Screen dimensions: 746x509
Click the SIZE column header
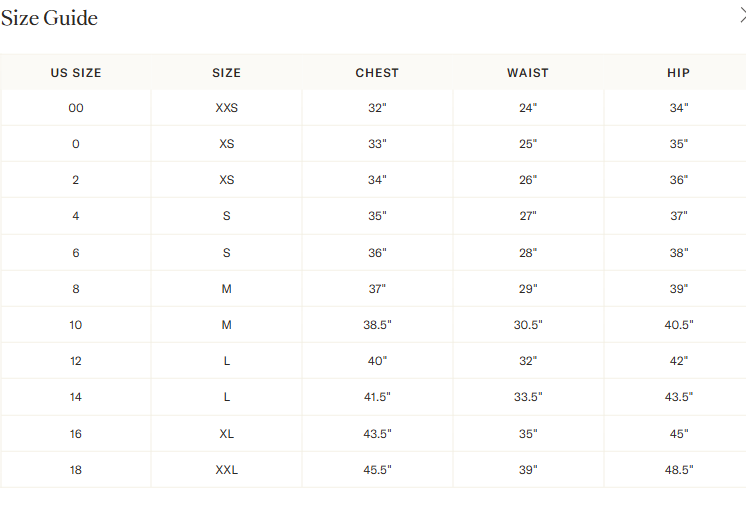point(226,73)
